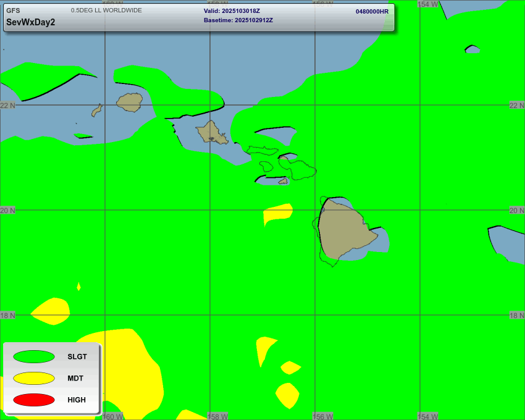The image size is (525, 420).
Task: Click the Basetime 2025102912Z text
Action: coord(238,20)
